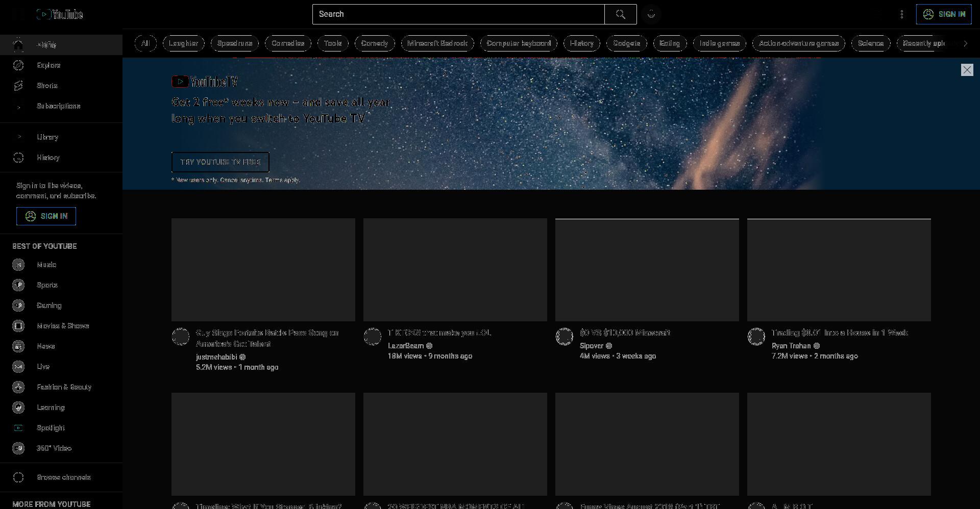Open the Learning category icon
Image resolution: width=980 pixels, height=509 pixels.
coord(18,408)
